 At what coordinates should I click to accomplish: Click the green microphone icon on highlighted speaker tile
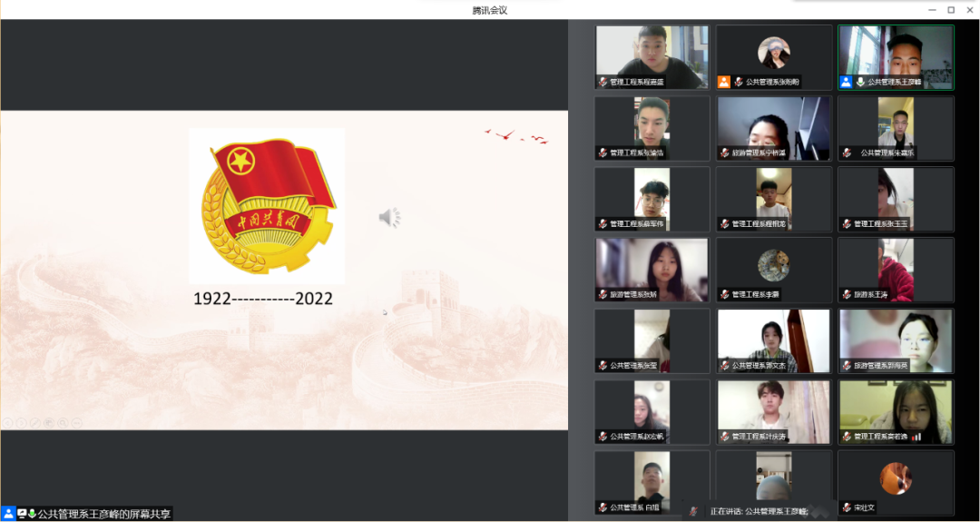(x=860, y=82)
